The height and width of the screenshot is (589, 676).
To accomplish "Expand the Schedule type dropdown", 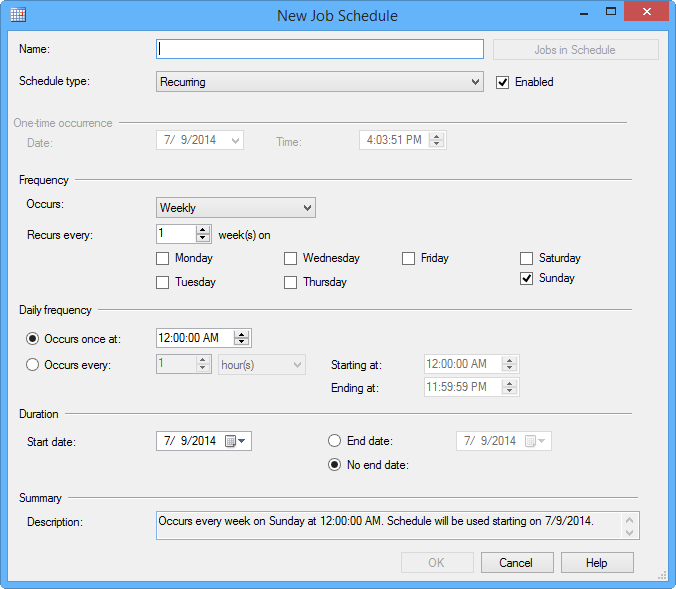I will [x=475, y=82].
